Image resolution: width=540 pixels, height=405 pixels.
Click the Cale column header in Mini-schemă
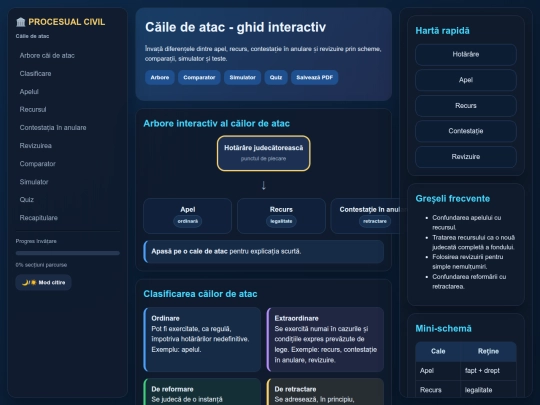[438, 351]
